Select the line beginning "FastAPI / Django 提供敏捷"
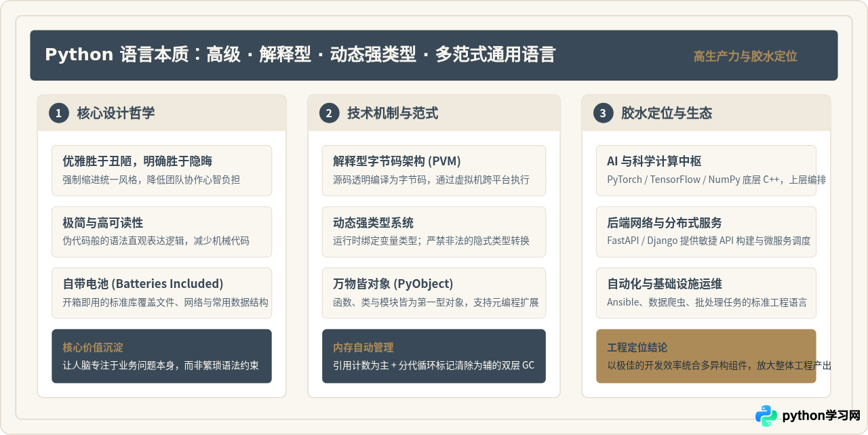This screenshot has width=868, height=435. (x=709, y=241)
